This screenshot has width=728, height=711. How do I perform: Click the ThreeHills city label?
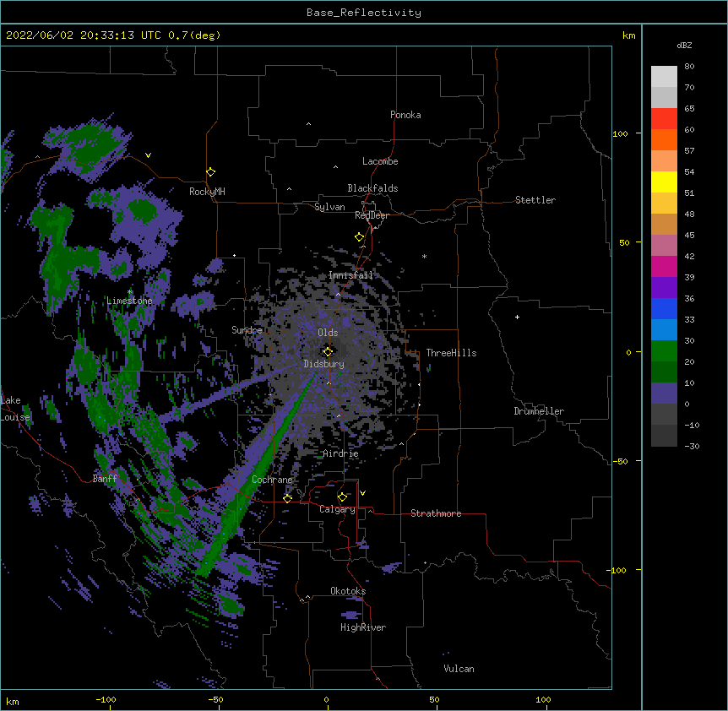tap(451, 353)
